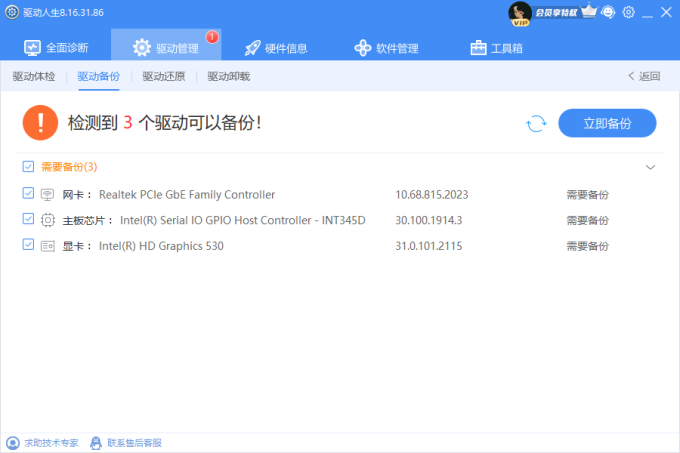This screenshot has height=453, width=680.
Task: Select Intel(R) HD Graphics 530 text
Action: [x=161, y=246]
